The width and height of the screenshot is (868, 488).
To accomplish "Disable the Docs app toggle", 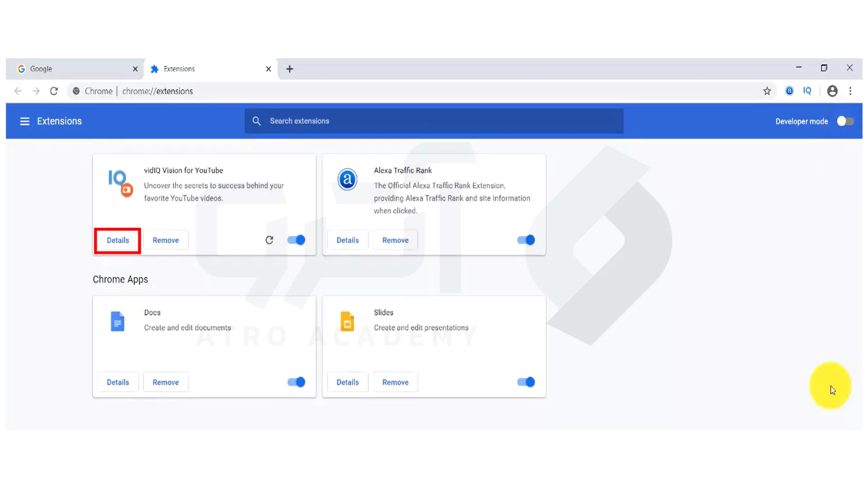I will (297, 382).
